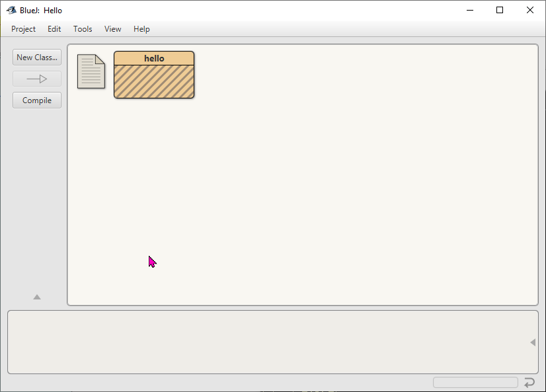Image resolution: width=546 pixels, height=392 pixels.
Task: Click the progress bar at bottom right
Action: point(475,383)
